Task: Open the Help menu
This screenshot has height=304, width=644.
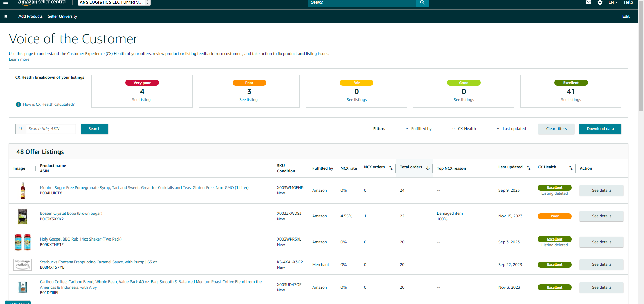Action: point(628,2)
